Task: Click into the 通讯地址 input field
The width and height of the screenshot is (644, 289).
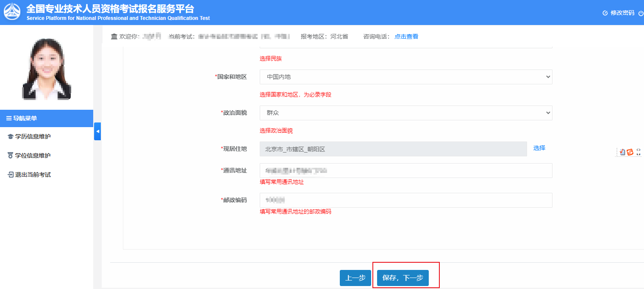Action: click(x=405, y=171)
